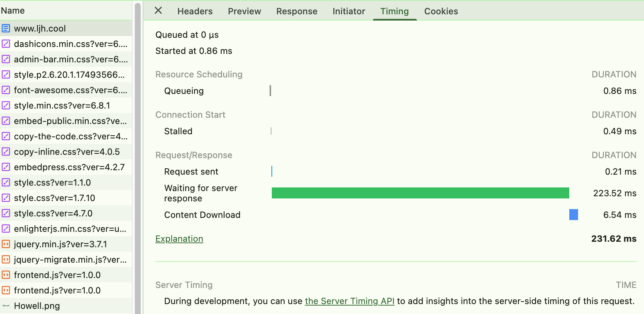The height and width of the screenshot is (314, 644).
Task: Select copy-the-code.css request
Action: 66,136
